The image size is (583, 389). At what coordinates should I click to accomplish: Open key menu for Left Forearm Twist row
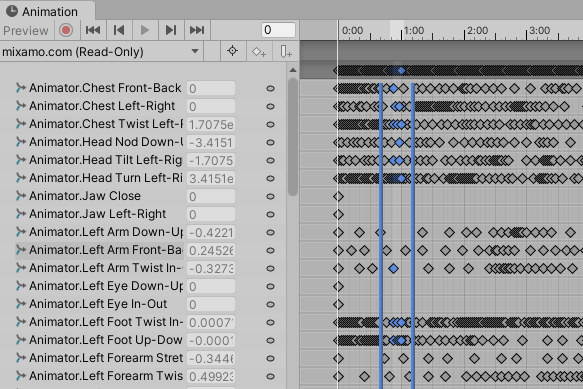pos(270,376)
